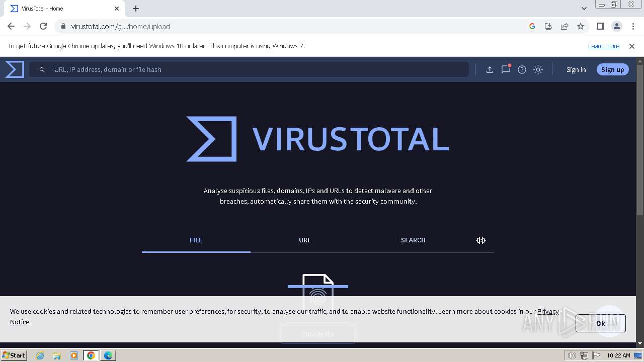Open the Chrome three-dot menu
The image size is (644, 362).
(633, 26)
